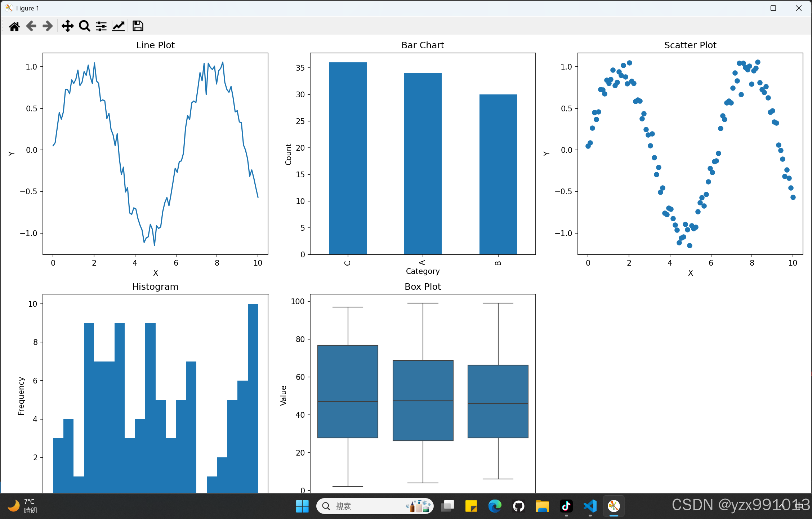Open the Windows Start menu
This screenshot has height=519, width=812.
pyautogui.click(x=302, y=506)
